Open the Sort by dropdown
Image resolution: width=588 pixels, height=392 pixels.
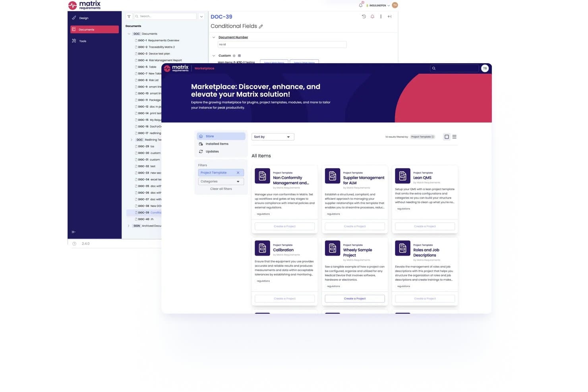coord(273,137)
